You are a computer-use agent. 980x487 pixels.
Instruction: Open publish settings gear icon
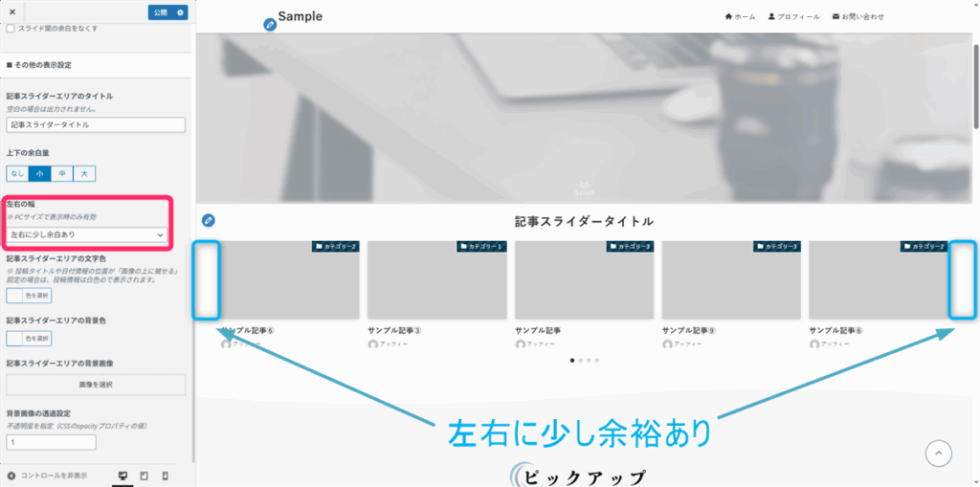181,12
